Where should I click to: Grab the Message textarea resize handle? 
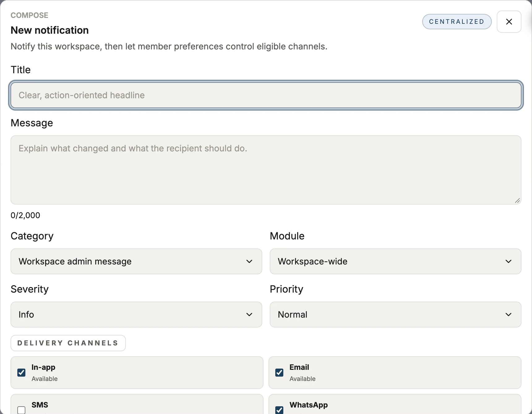517,201
